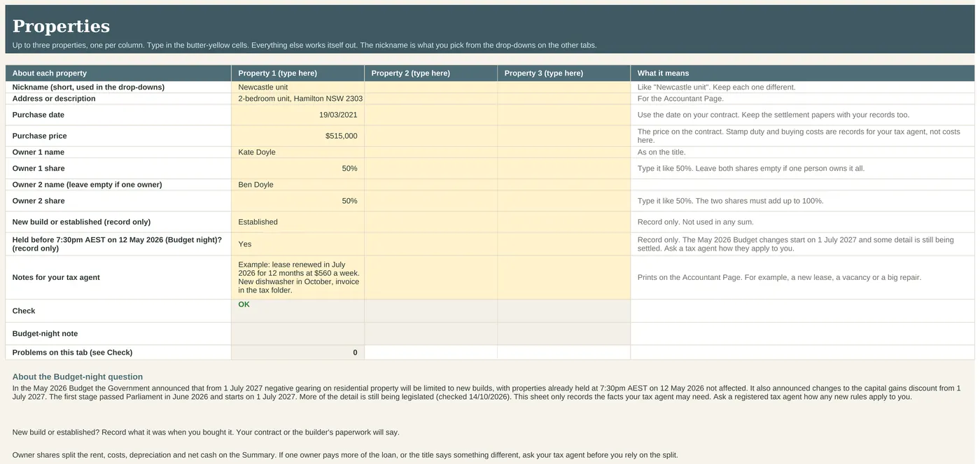Click the Property 2 nickname empty cell
The image size is (980, 464).
430,87
